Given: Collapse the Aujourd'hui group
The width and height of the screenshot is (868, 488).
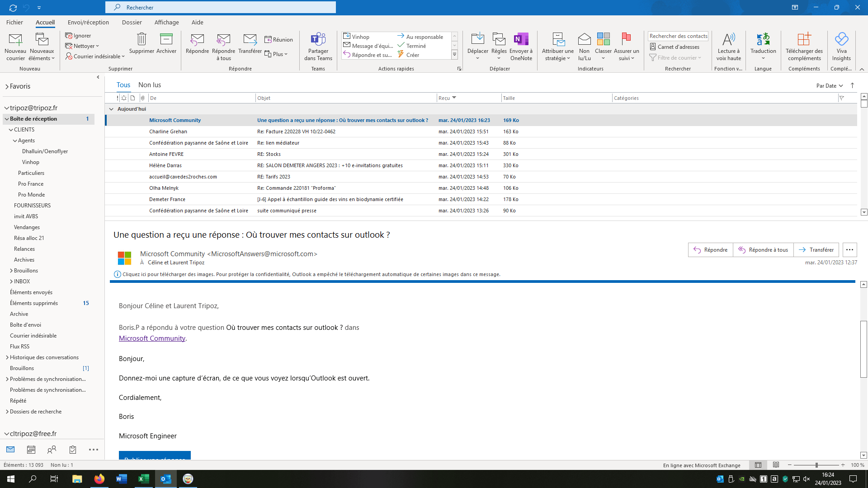Looking at the screenshot, I should point(111,109).
